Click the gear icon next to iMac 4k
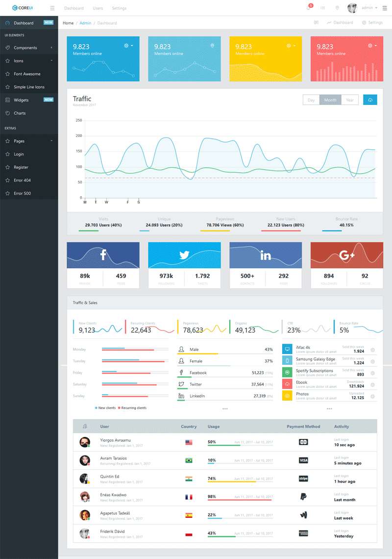This screenshot has width=392, height=559. [x=373, y=350]
